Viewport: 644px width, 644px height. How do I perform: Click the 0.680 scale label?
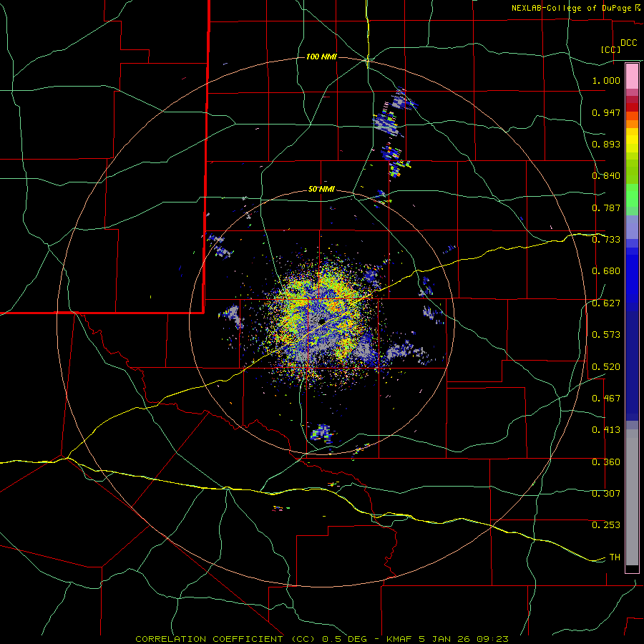tap(606, 271)
